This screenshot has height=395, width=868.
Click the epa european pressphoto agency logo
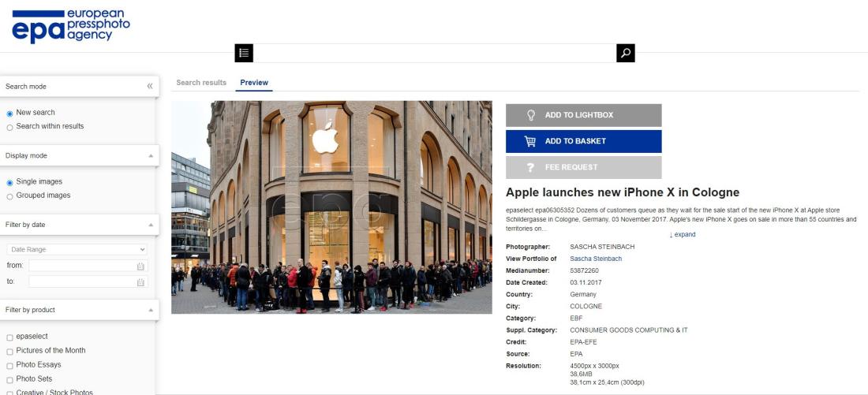71,25
